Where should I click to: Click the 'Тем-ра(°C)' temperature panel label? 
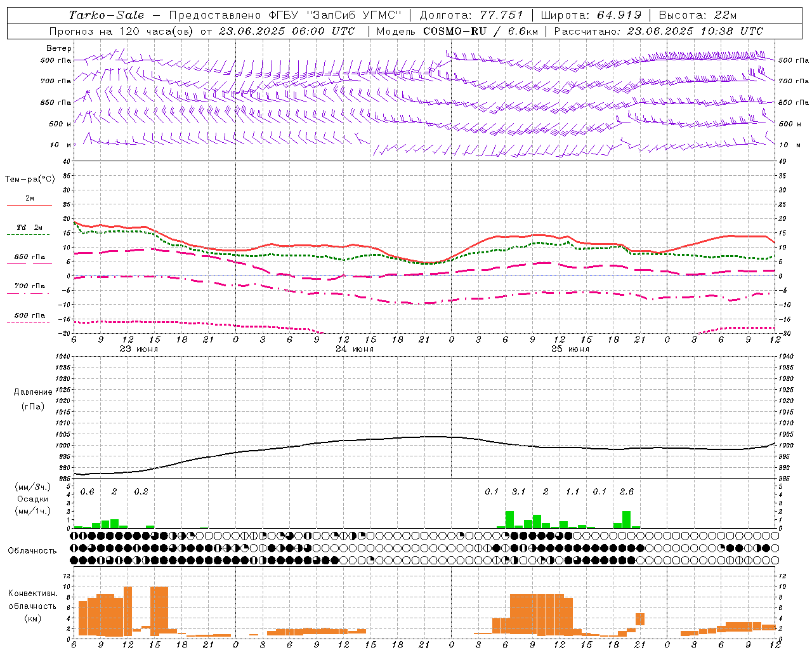(30, 180)
